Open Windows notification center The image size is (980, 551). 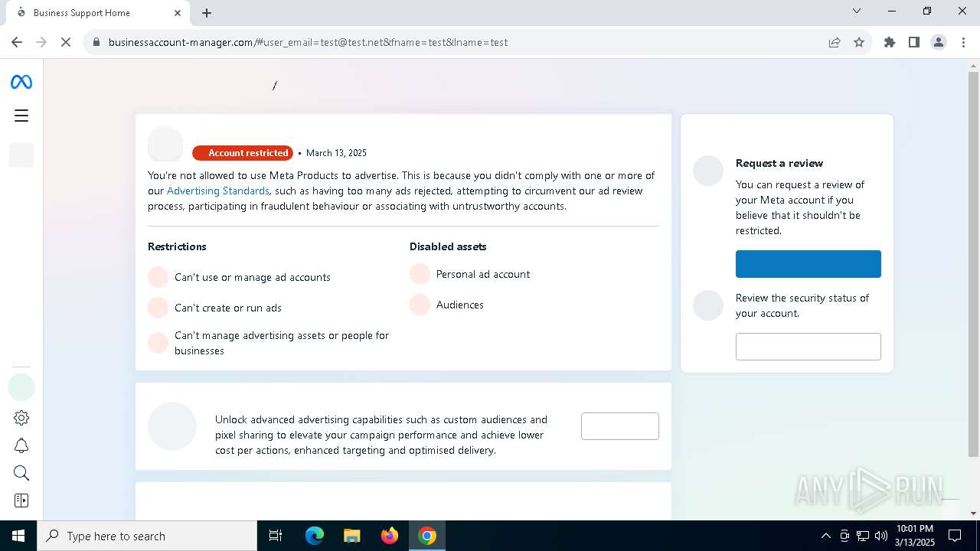(x=955, y=536)
